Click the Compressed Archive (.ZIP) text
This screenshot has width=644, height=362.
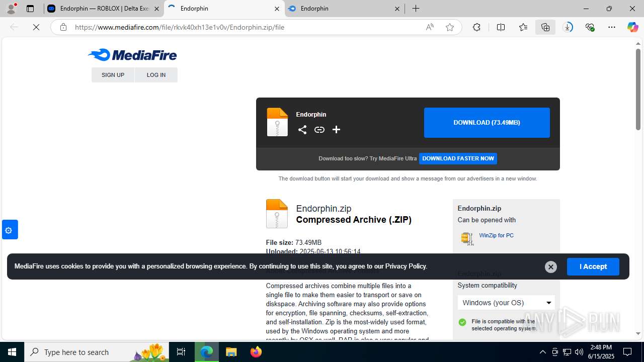tap(354, 220)
